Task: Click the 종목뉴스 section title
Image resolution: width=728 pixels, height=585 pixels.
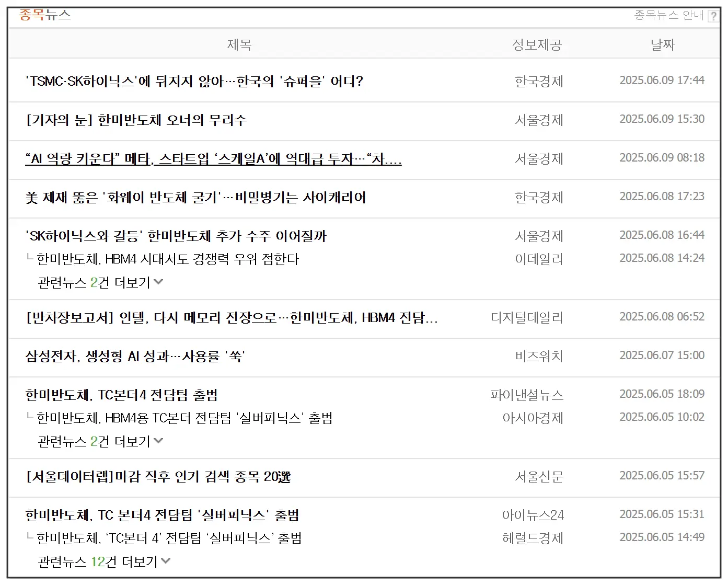Action: pos(45,15)
